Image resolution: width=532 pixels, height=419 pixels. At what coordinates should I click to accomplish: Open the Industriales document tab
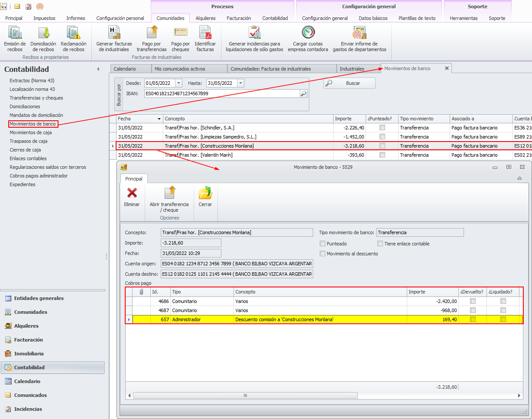pyautogui.click(x=352, y=69)
